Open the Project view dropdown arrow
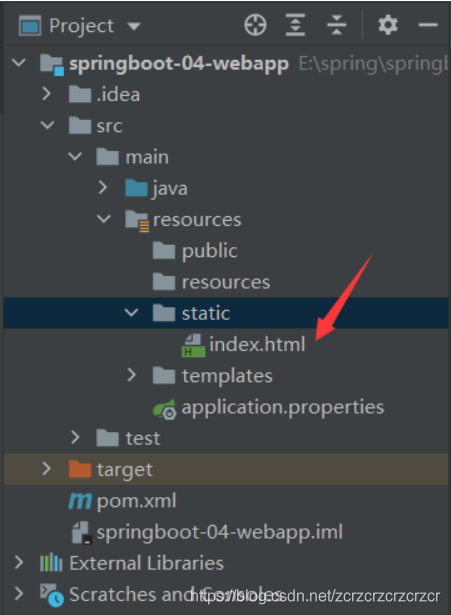 pos(134,26)
